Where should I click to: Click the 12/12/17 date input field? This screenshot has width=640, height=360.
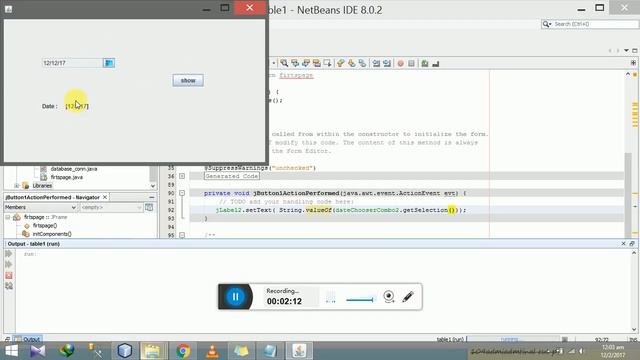(73, 63)
